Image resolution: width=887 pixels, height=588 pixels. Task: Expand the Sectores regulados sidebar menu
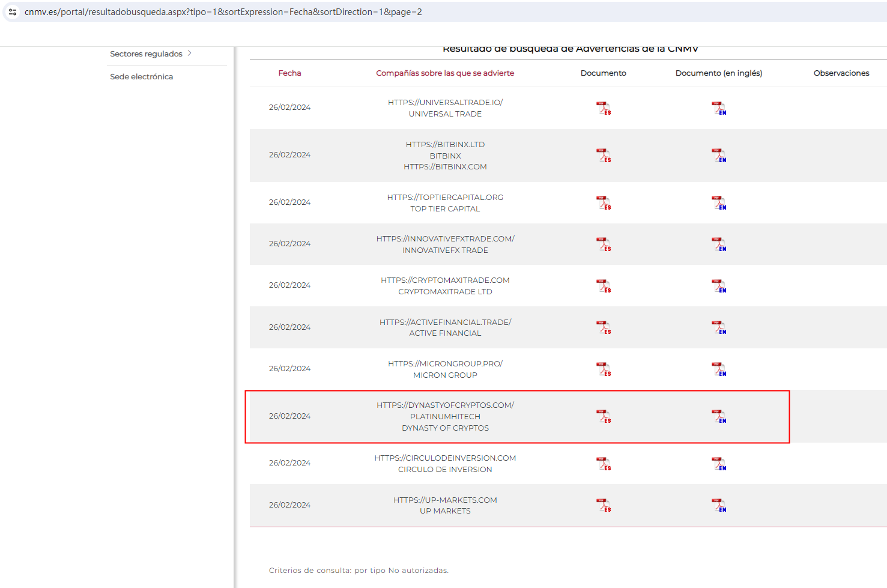click(x=151, y=54)
